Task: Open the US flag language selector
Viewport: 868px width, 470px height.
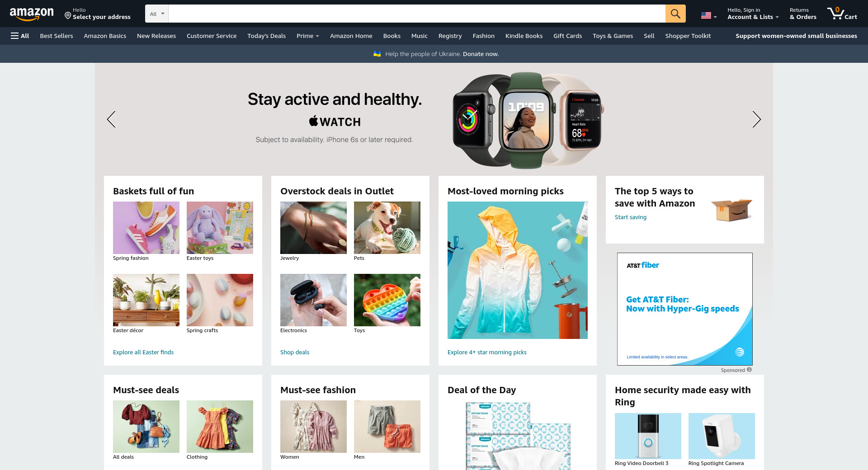Action: click(709, 15)
